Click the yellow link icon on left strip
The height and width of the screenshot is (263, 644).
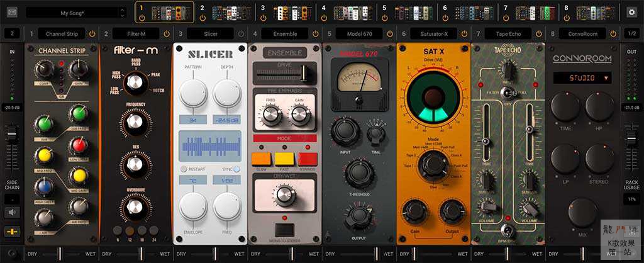click(12, 232)
